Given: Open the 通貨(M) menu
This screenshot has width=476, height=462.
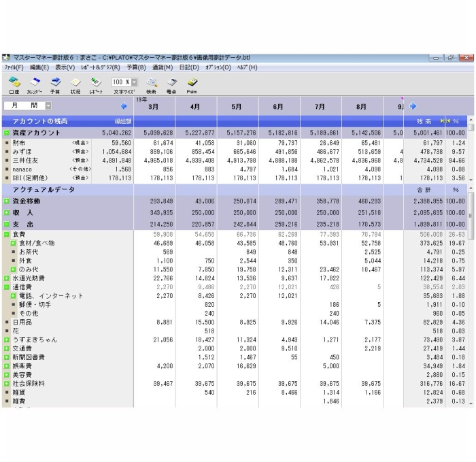Looking at the screenshot, I should coord(163,67).
